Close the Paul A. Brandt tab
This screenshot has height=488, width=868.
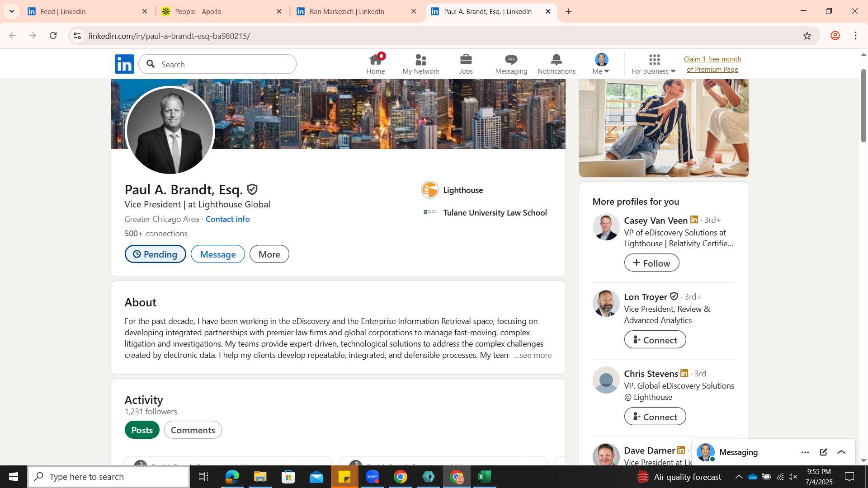point(548,11)
